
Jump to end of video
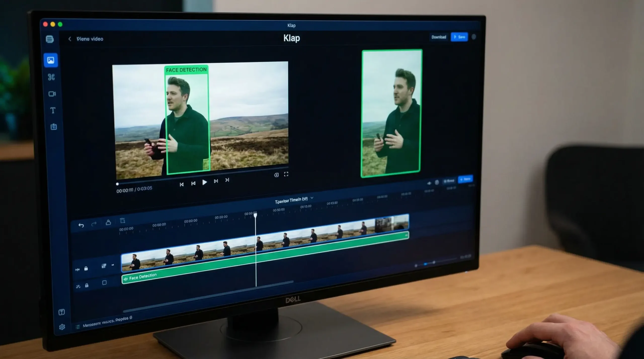[227, 180]
